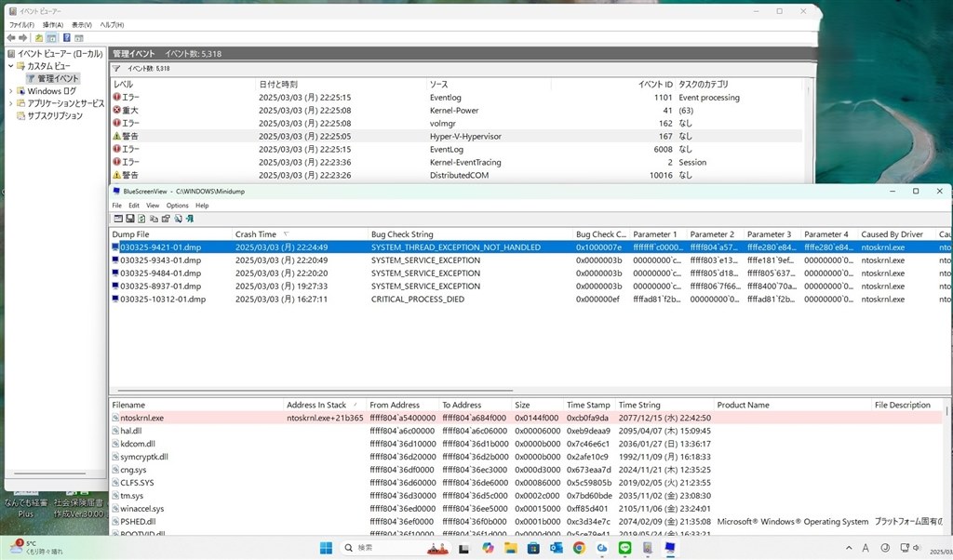The image size is (953, 560).
Task: Sort events by レベル column header
Action: [x=183, y=85]
